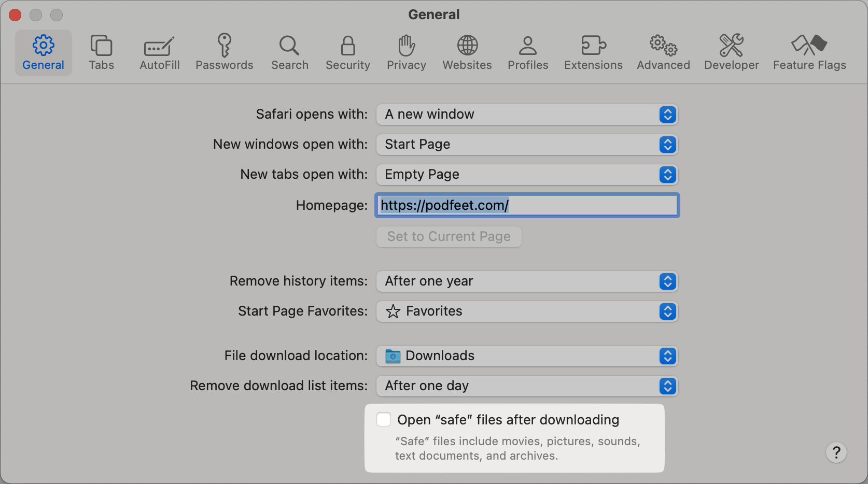The width and height of the screenshot is (868, 484).
Task: Open the Security padlock pane
Action: click(347, 53)
